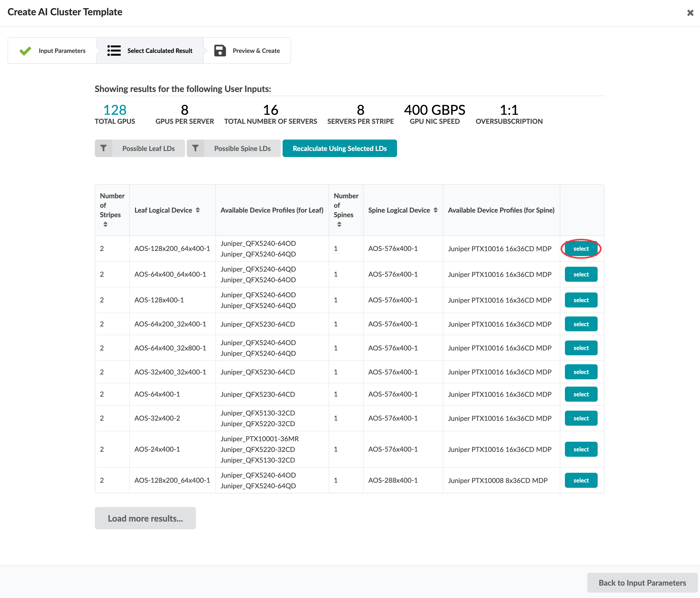Screen dimensions: 700x598
Task: Select the circled first-row AOS-128x200_64x400-1 result
Action: (581, 249)
